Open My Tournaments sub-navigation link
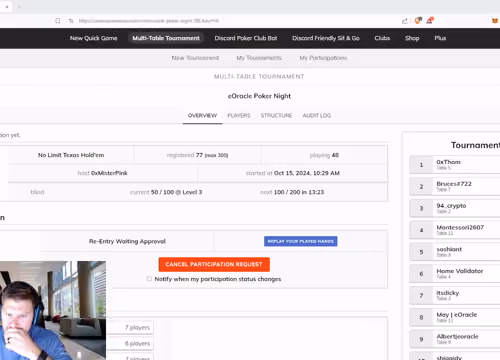 259,58
